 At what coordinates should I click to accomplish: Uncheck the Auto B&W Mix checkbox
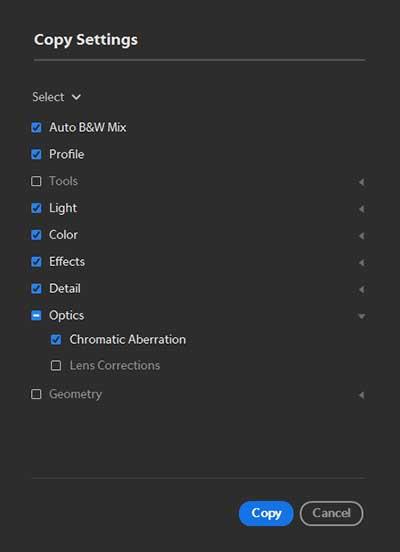36,127
